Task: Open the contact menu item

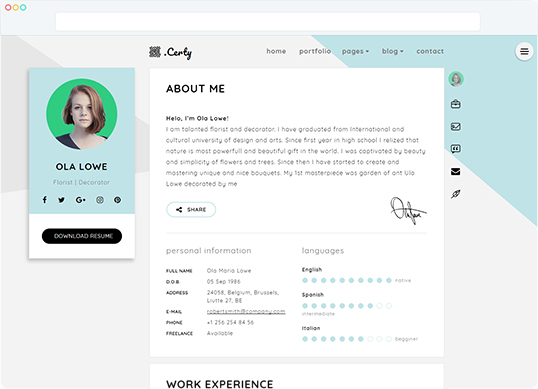Action: [x=430, y=51]
